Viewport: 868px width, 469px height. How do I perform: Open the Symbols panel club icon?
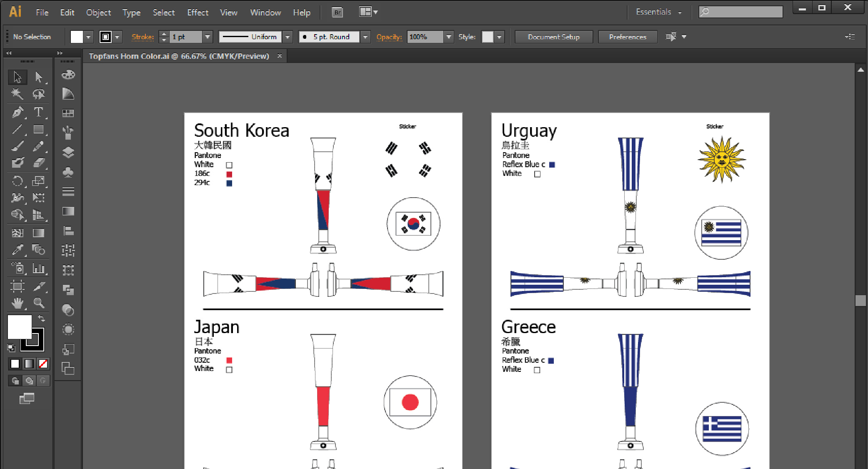68,172
